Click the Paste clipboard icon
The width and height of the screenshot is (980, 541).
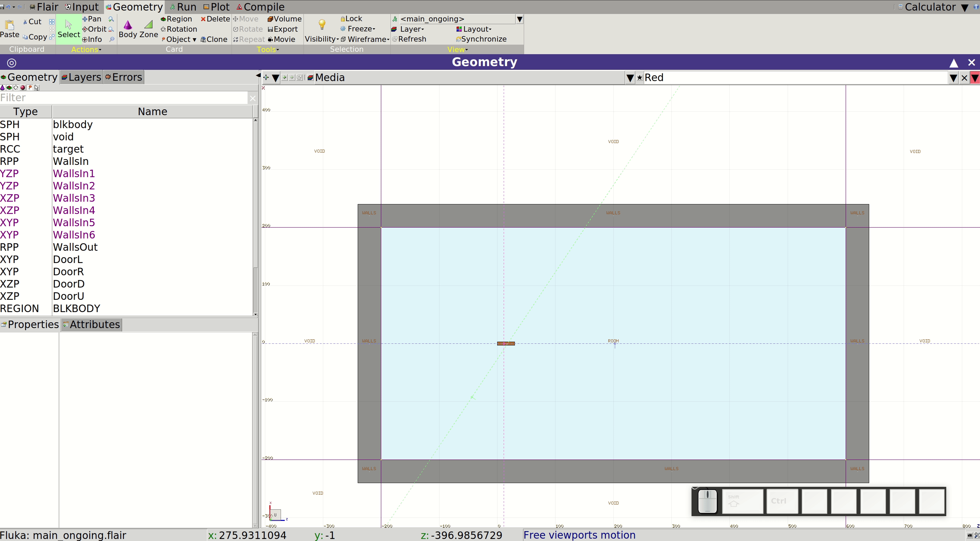(10, 25)
